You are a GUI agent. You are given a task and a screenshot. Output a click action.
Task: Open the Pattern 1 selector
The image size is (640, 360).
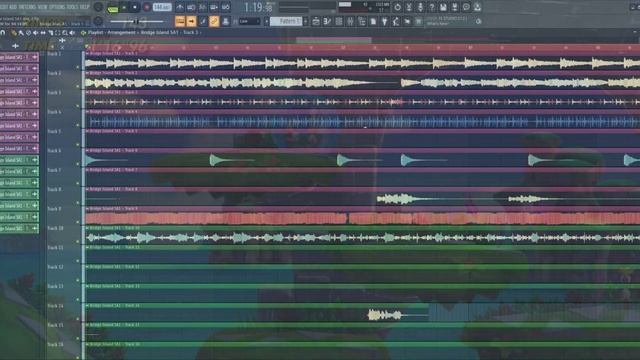tap(287, 21)
